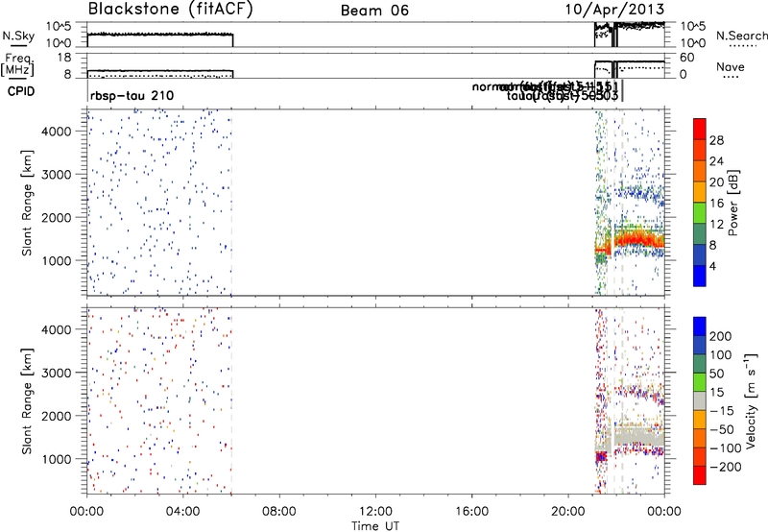
Task: Click the Power colorbar blue segment between 4 and 8
Action: pos(700,254)
